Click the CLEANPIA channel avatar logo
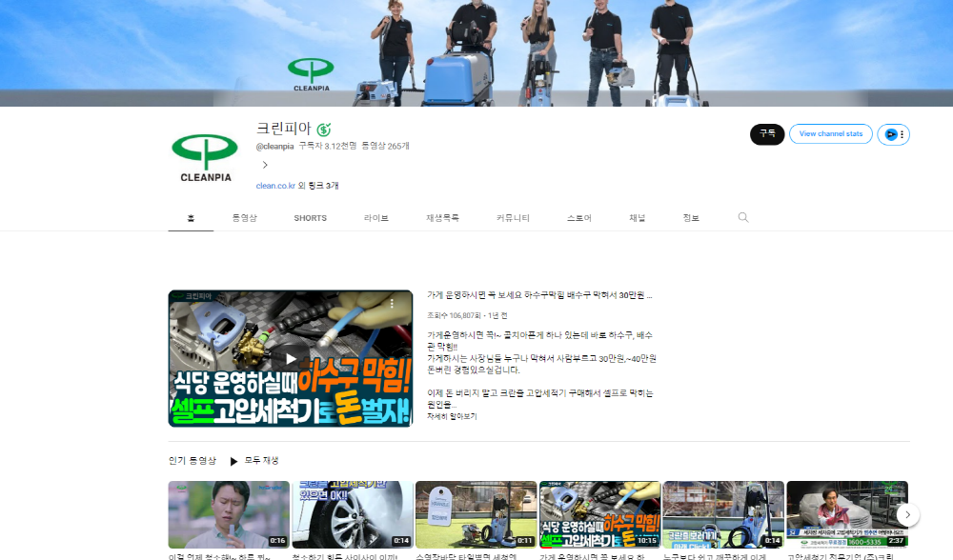953x560 pixels. (x=206, y=157)
